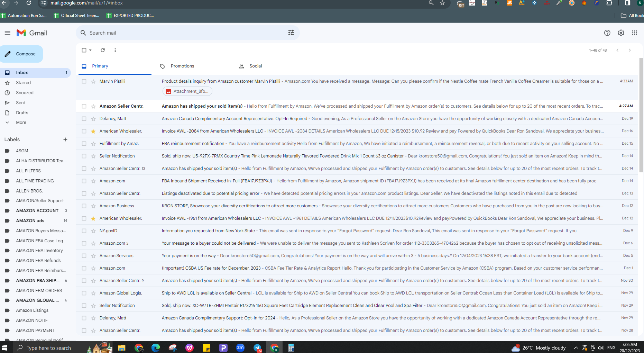Open the ALL TIME TRADING label
The image size is (644, 353).
35,181
